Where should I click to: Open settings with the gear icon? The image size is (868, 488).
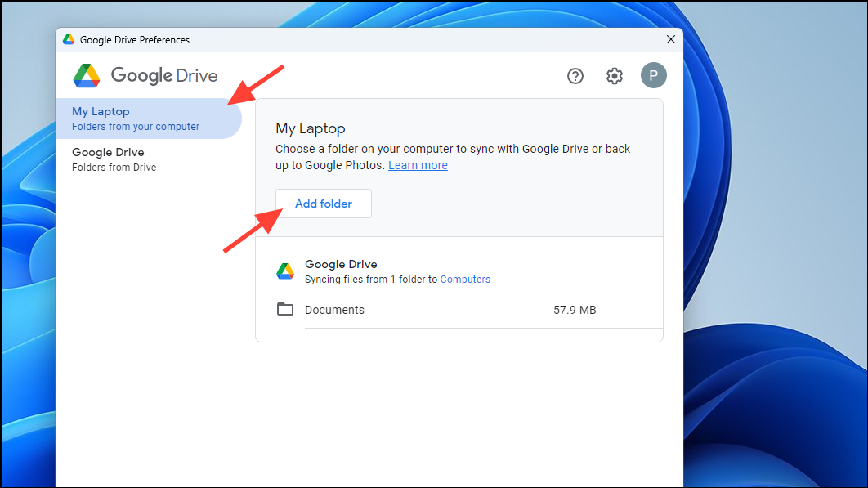(614, 75)
